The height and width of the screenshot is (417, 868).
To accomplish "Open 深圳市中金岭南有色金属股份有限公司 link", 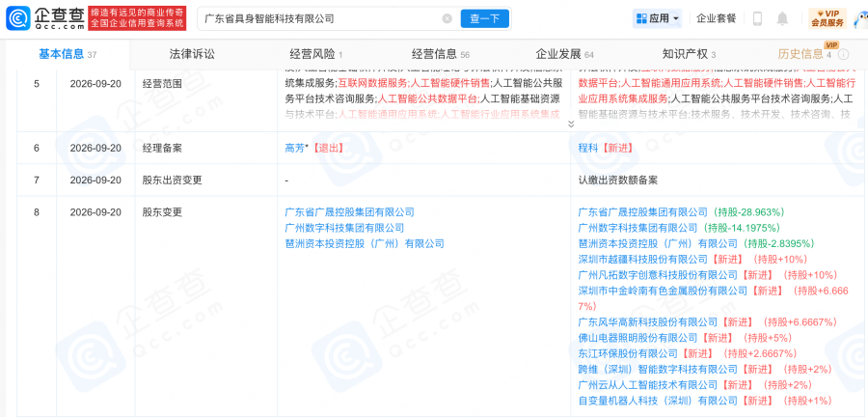I will click(x=663, y=291).
